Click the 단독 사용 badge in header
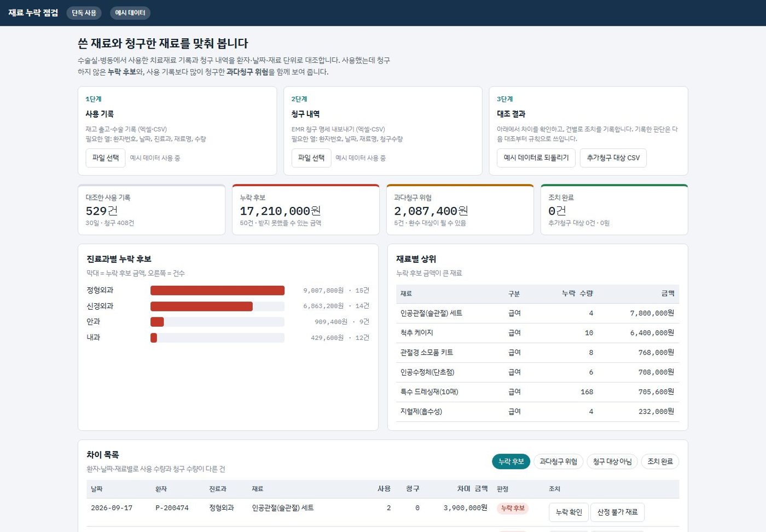This screenshot has width=766, height=532. point(84,13)
